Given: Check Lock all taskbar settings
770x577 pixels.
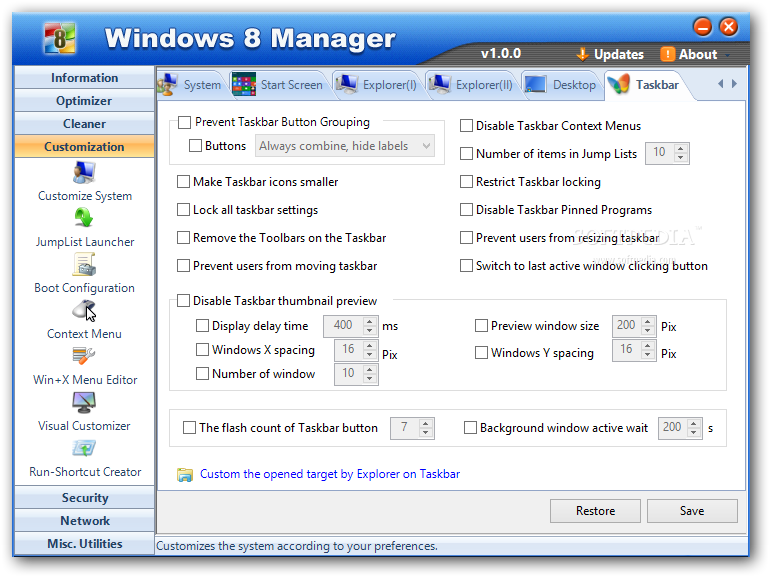Looking at the screenshot, I should [x=183, y=210].
